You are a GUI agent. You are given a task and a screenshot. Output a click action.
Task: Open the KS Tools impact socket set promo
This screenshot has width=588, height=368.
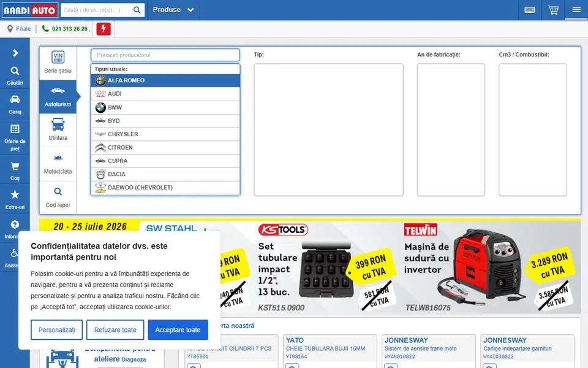[x=326, y=267]
